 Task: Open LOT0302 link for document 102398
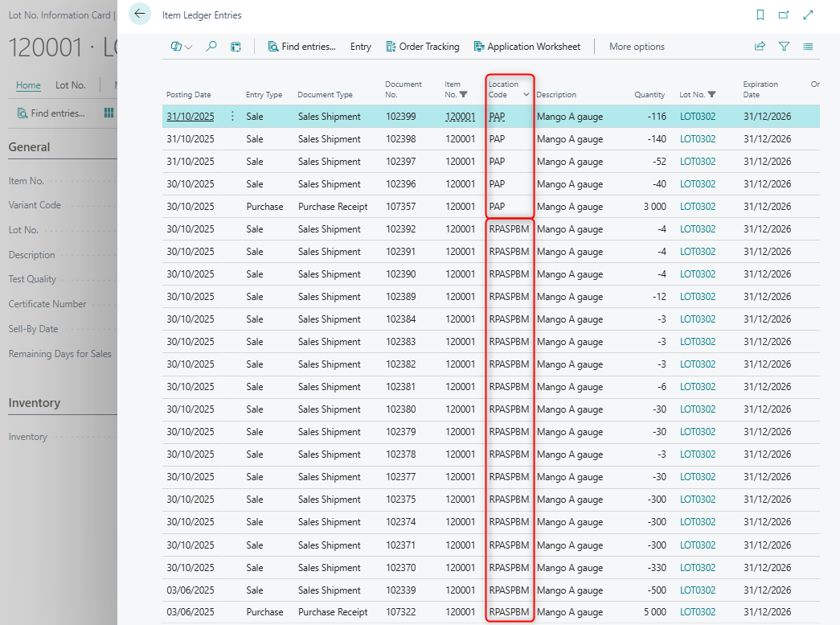697,139
